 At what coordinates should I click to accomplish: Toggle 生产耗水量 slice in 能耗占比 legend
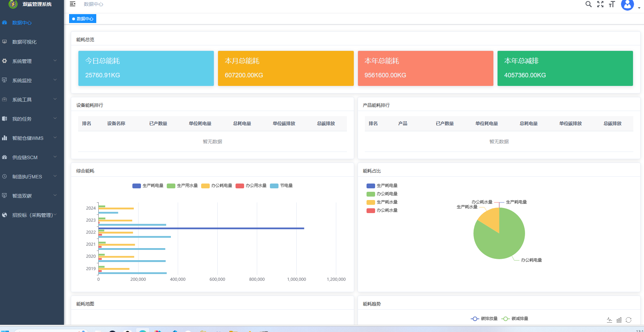tap(382, 202)
